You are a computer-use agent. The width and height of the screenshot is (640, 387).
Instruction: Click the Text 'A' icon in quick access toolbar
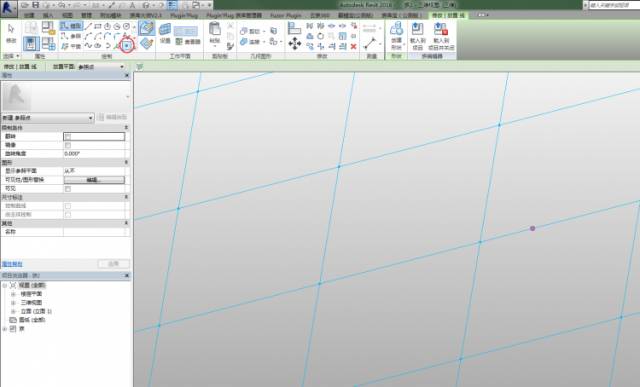point(132,5)
